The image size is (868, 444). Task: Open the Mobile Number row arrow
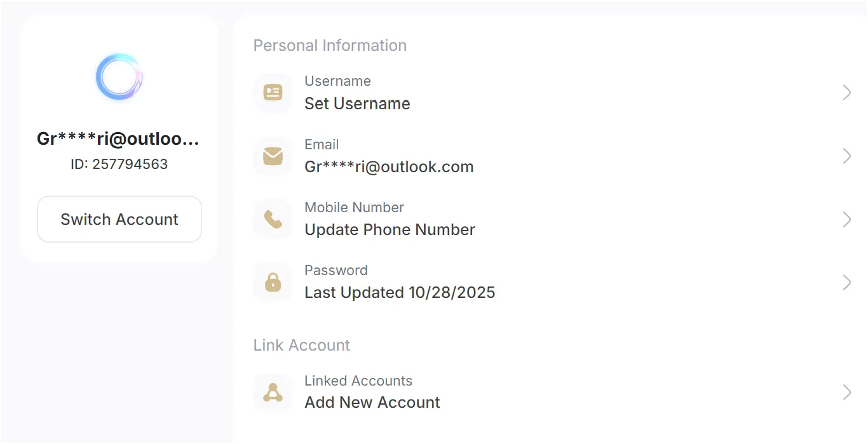click(x=846, y=219)
